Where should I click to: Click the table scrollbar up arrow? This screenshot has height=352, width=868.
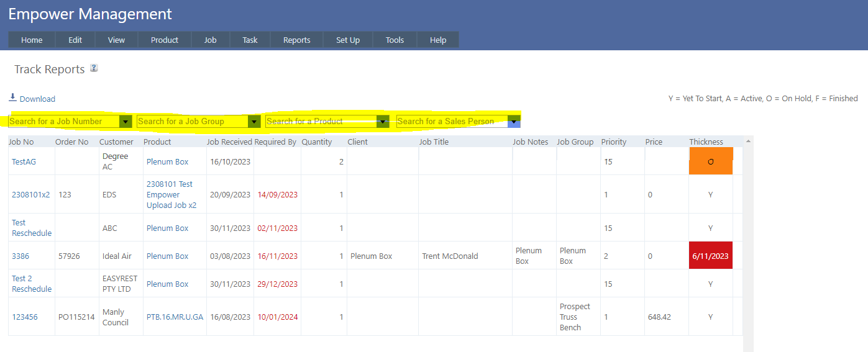pyautogui.click(x=747, y=142)
